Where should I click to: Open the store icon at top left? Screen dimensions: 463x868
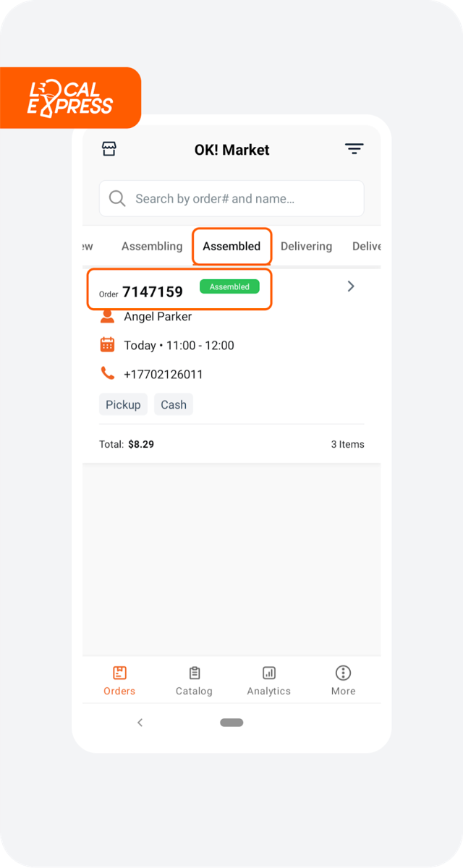109,149
